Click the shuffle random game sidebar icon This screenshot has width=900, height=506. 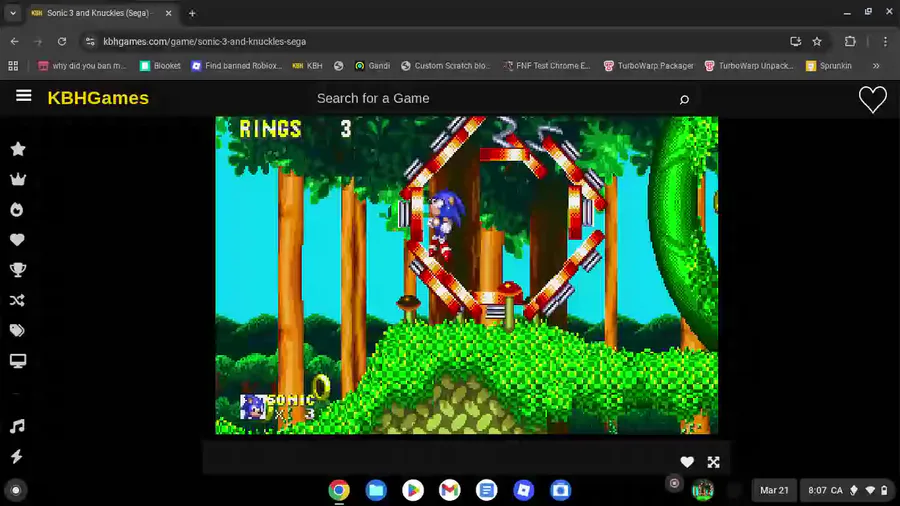pos(17,300)
